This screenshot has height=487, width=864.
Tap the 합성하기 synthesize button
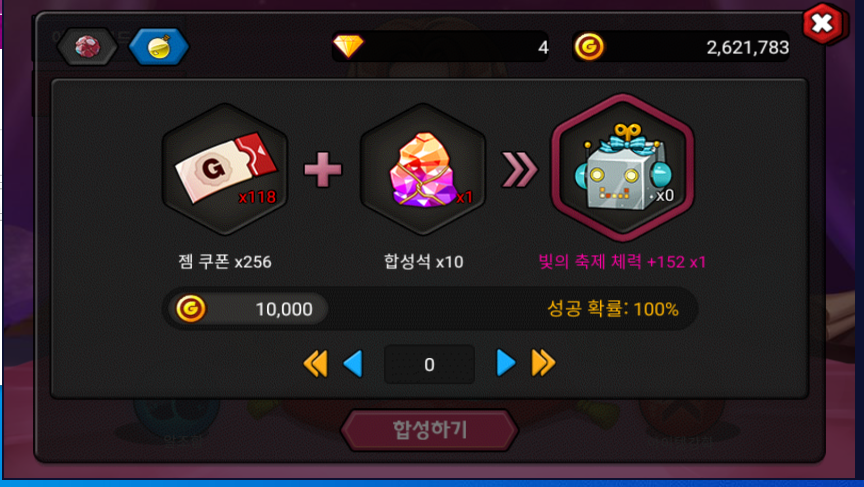(430, 430)
